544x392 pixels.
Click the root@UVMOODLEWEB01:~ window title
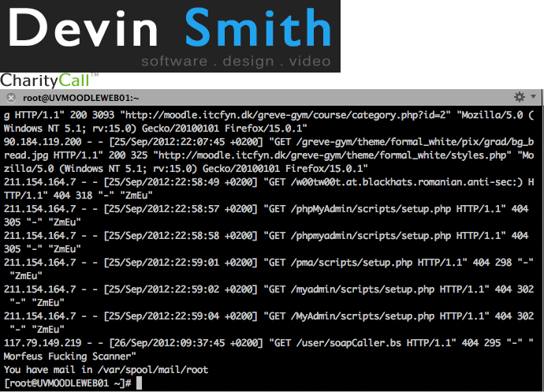80,98
